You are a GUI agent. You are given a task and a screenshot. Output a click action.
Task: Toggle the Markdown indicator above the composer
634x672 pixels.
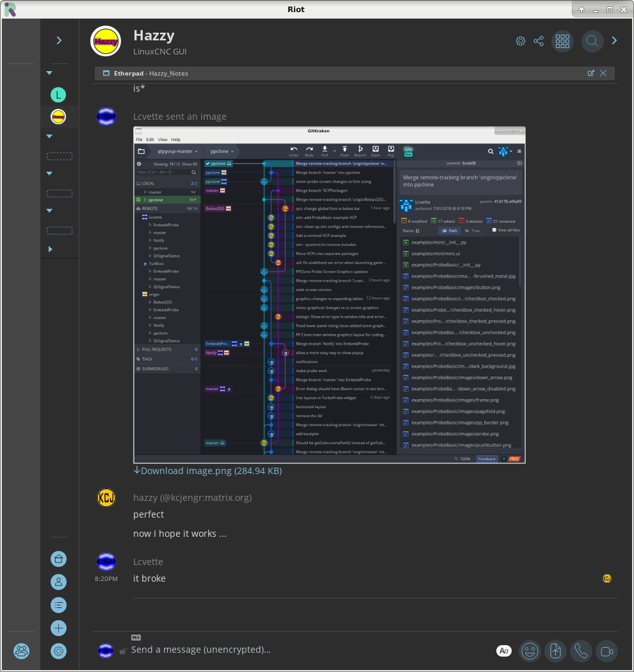coord(136,637)
